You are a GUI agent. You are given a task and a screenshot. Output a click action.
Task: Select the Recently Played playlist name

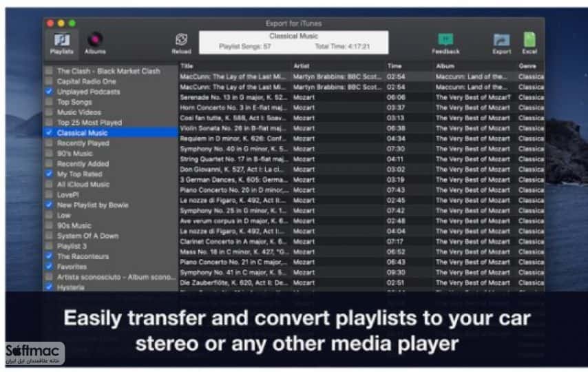click(83, 143)
